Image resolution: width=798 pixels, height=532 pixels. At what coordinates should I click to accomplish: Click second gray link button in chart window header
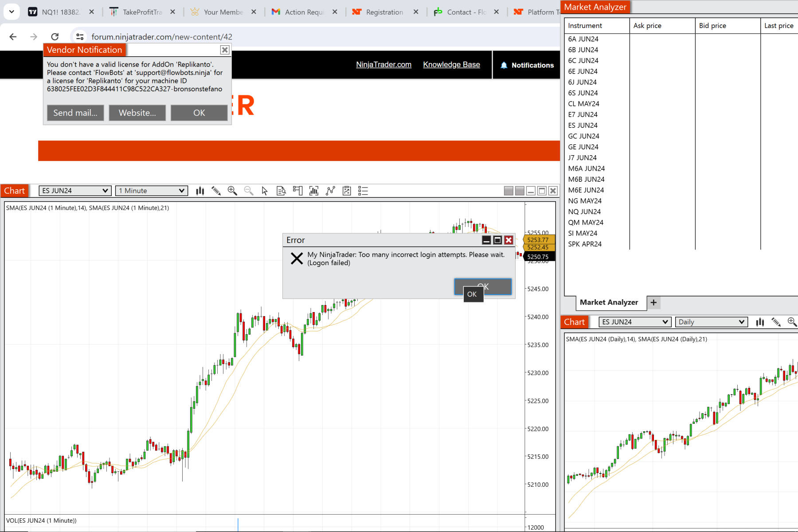click(x=520, y=191)
